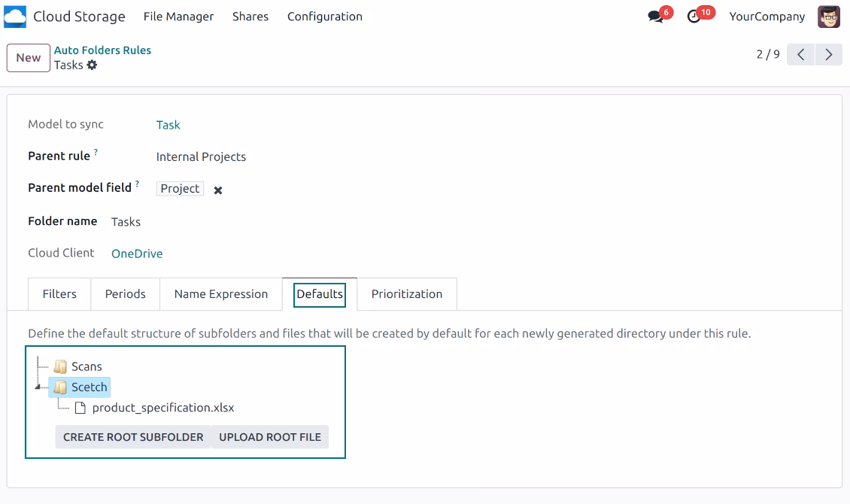Click the Cloud Storage app logo icon
The width and height of the screenshot is (850, 504).
click(x=15, y=17)
